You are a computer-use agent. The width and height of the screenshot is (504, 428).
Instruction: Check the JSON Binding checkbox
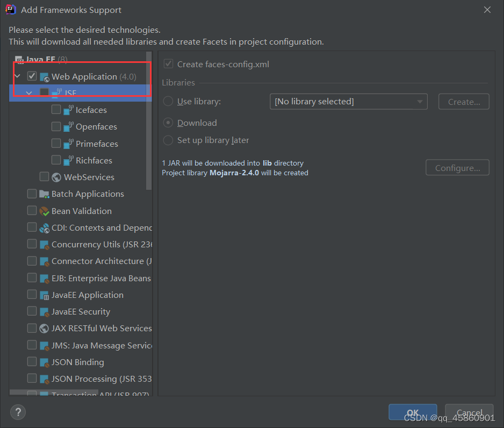(32, 361)
